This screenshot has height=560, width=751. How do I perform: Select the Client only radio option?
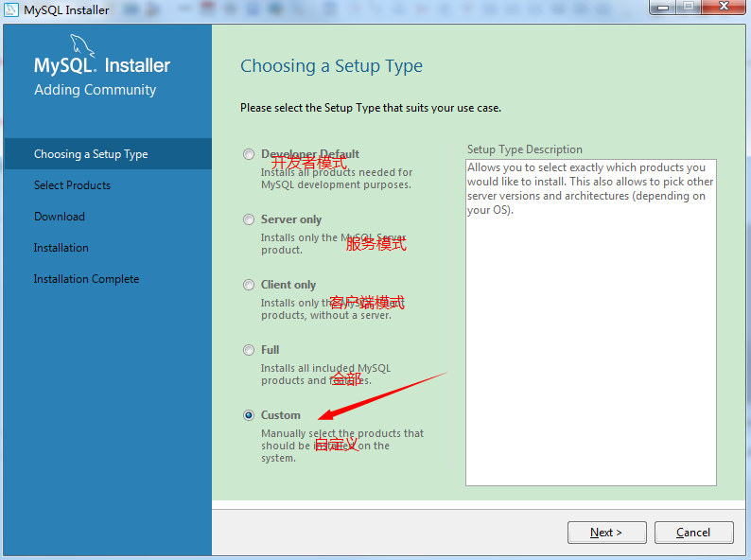point(249,285)
